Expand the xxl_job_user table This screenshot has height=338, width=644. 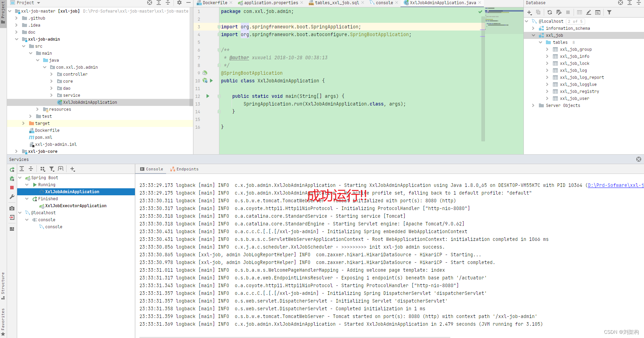click(x=547, y=99)
